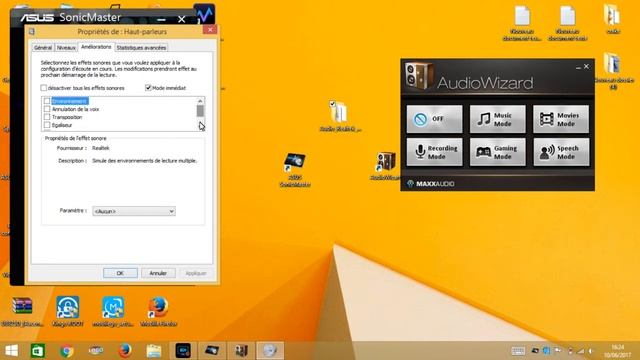Click the effects list scrollbar thumb
The height and width of the screenshot is (360, 640).
click(x=200, y=111)
